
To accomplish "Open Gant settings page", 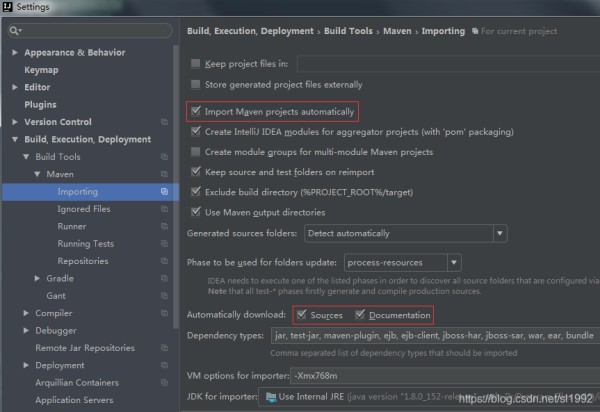I will click(56, 296).
